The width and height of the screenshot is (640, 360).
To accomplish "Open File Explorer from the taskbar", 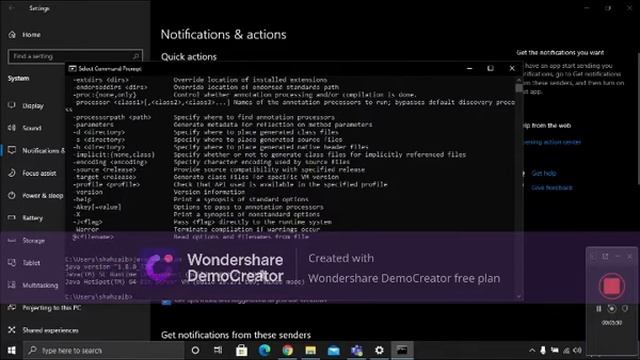I will [x=310, y=350].
